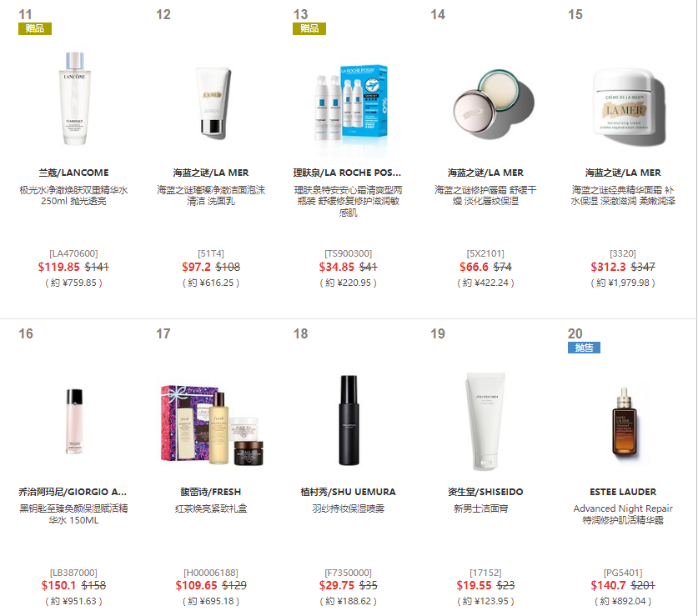
Task: Open the Shiseido men's cleanser tube image
Action: click(485, 421)
